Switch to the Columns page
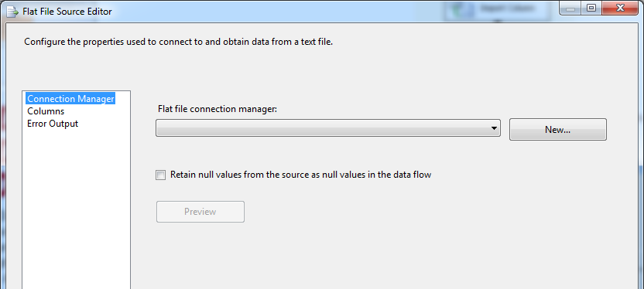This screenshot has width=644, height=289. [46, 111]
